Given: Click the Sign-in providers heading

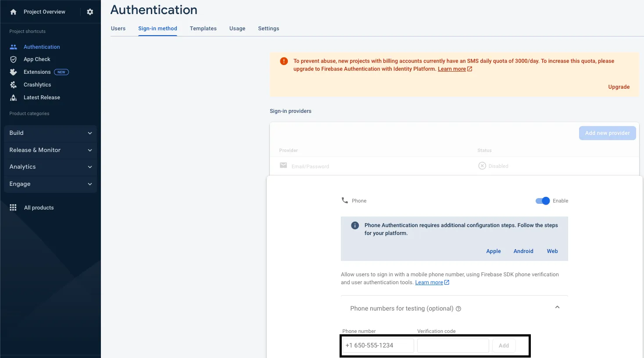Looking at the screenshot, I should pyautogui.click(x=290, y=111).
